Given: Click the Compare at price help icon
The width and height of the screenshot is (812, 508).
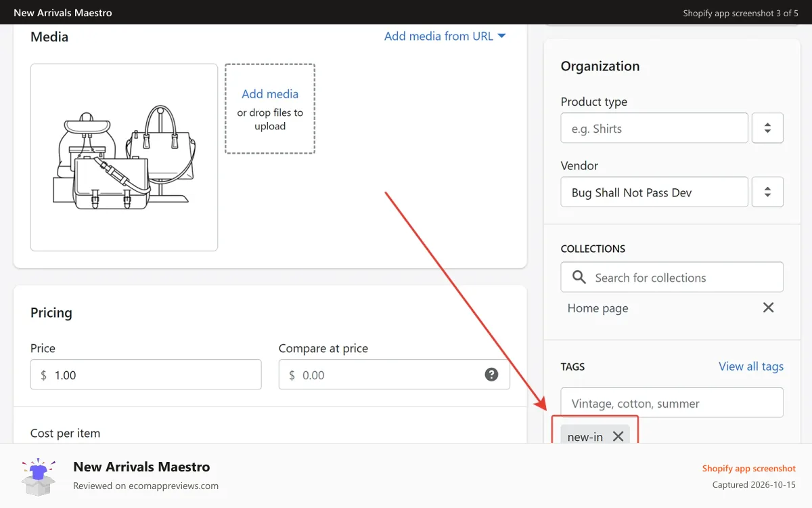Looking at the screenshot, I should pos(492,375).
